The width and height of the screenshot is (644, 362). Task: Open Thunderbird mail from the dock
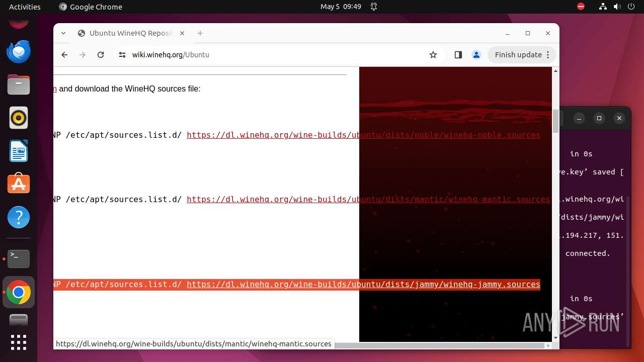click(19, 51)
